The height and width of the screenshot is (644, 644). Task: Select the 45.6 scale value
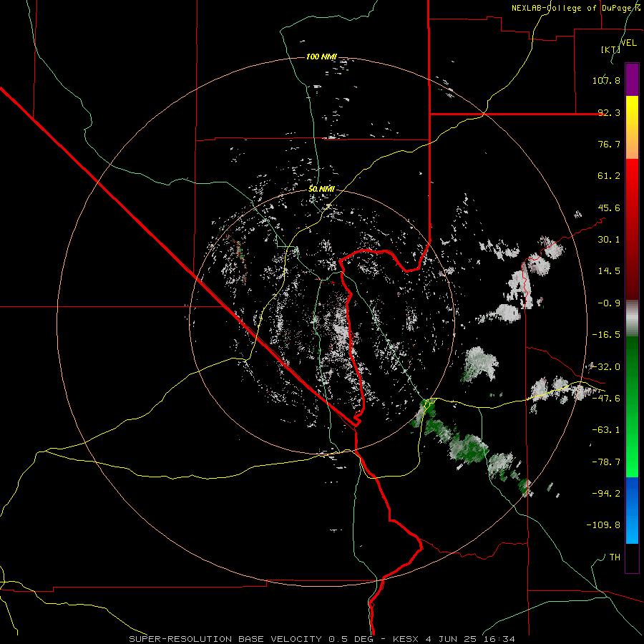click(609, 208)
